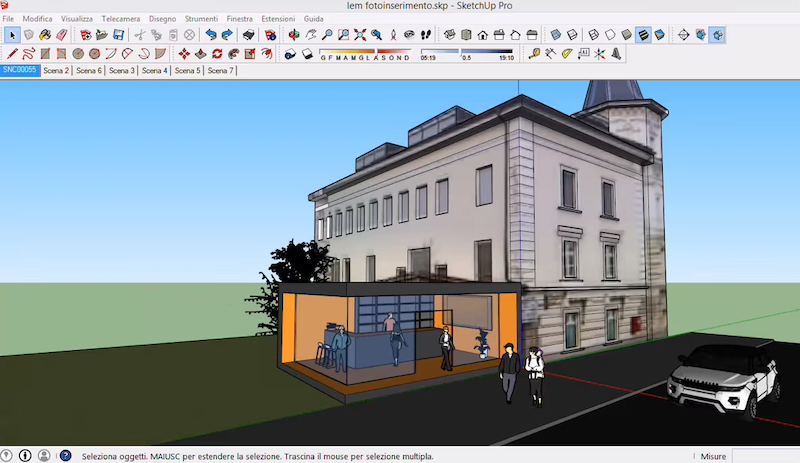
Task: Click the Save file icon
Action: coord(119,35)
